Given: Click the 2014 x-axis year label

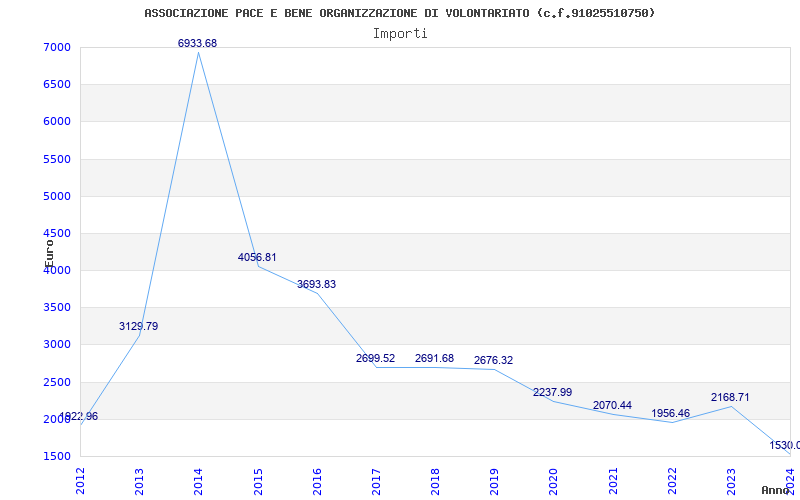Looking at the screenshot, I should click(198, 481).
